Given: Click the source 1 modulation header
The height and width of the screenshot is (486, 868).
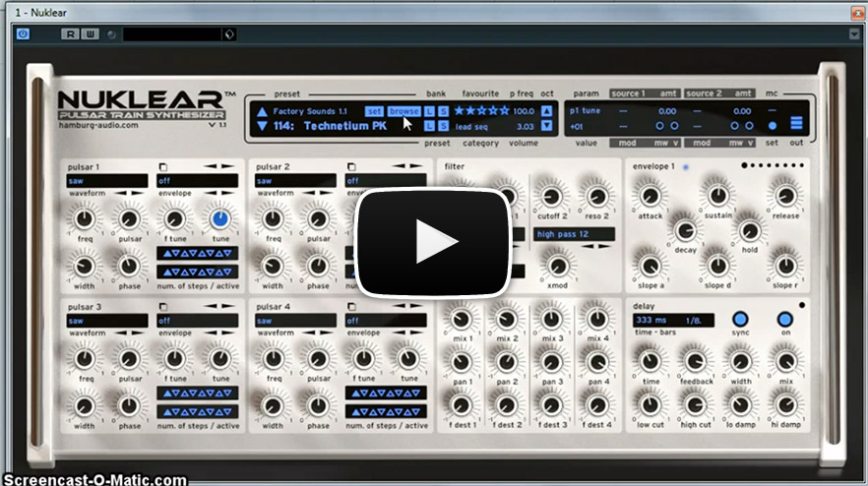Looking at the screenshot, I should 627,93.
